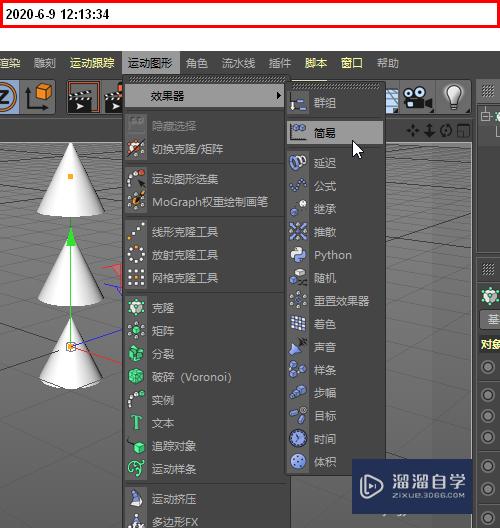Open the 雕刻 menu
Screen dimensions: 500x528
[44, 63]
